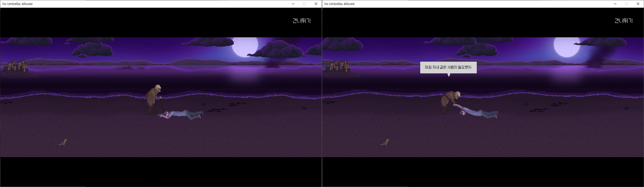
Task: Maximize the left No Umbrellas Allowed window
Action: pos(304,4)
